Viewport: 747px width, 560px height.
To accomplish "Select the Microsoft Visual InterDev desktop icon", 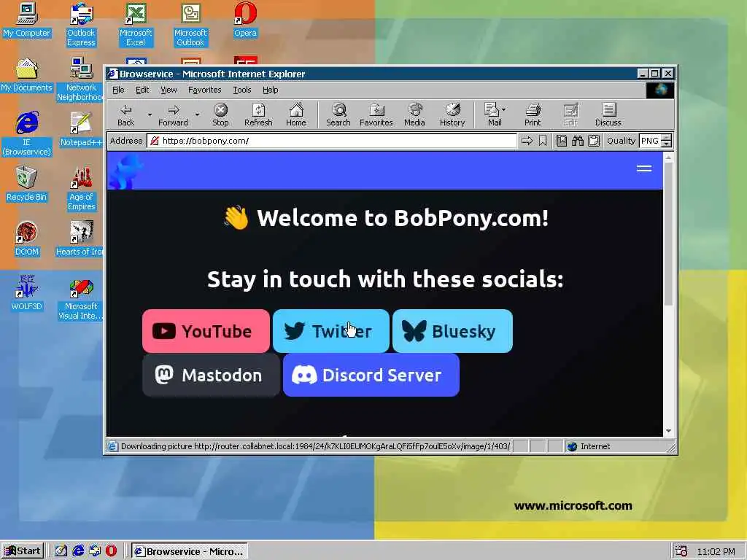I will point(81,298).
